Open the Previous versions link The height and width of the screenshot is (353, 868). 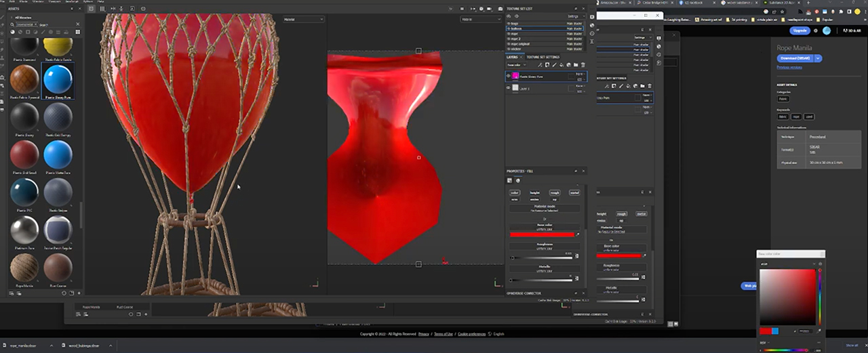coord(789,67)
